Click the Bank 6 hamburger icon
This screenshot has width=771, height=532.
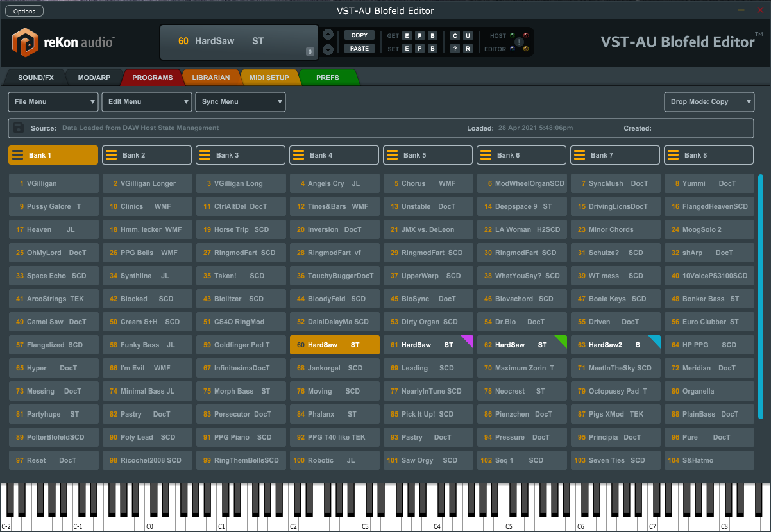(x=486, y=155)
